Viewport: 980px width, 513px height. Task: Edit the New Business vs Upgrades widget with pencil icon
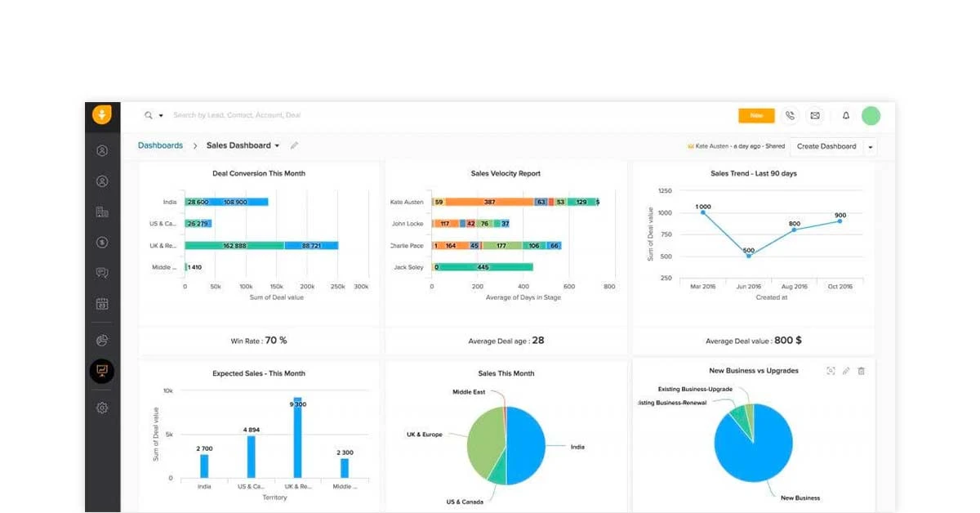coord(845,370)
